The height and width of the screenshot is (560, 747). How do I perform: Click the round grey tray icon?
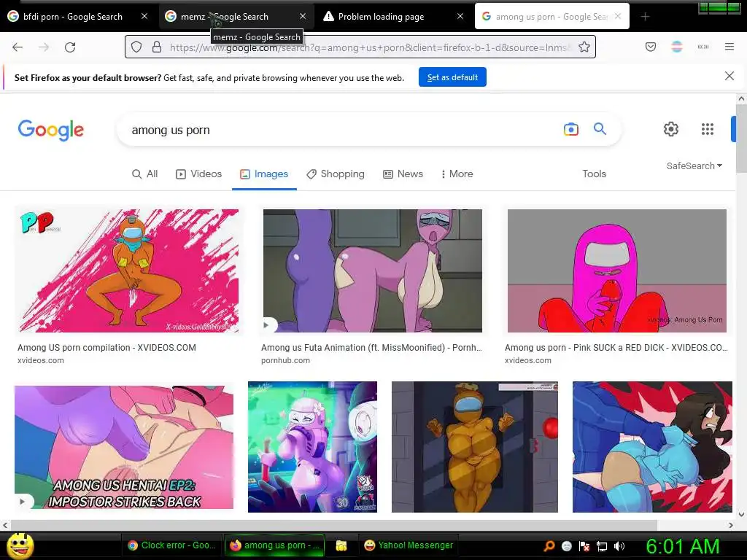[566, 546]
